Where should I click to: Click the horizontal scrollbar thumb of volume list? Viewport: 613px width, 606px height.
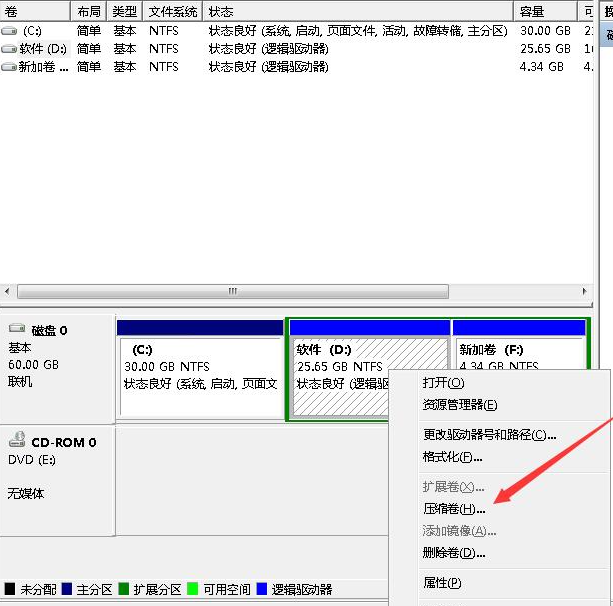point(233,291)
